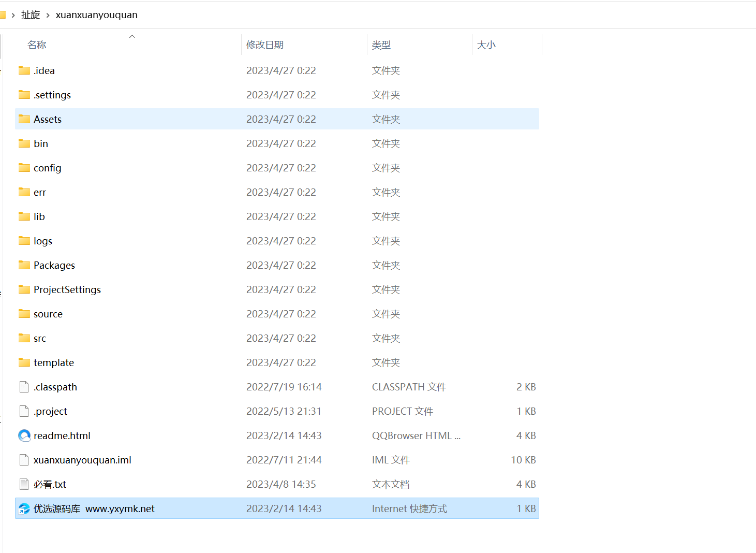Click the .classpath file icon
Screen dimensions: 756x553
24,387
